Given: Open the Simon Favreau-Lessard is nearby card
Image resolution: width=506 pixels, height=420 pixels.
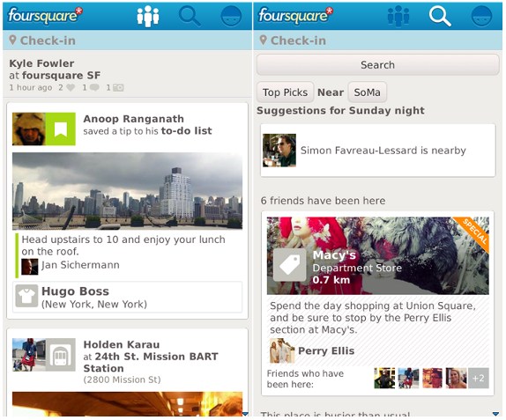Looking at the screenshot, I should click(x=377, y=151).
